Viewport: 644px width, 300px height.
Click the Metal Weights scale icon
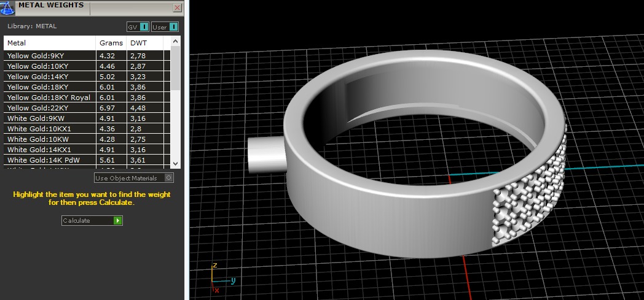coord(7,8)
